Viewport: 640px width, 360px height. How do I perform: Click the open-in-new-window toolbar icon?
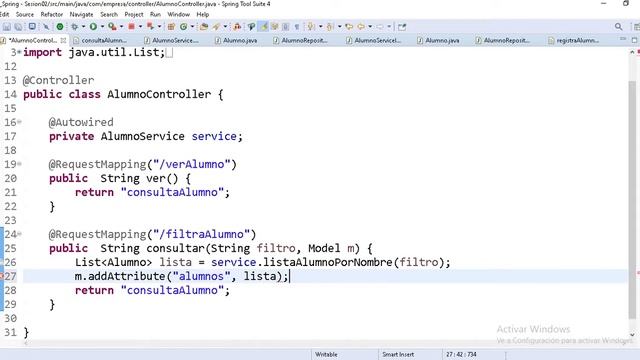tap(402, 27)
